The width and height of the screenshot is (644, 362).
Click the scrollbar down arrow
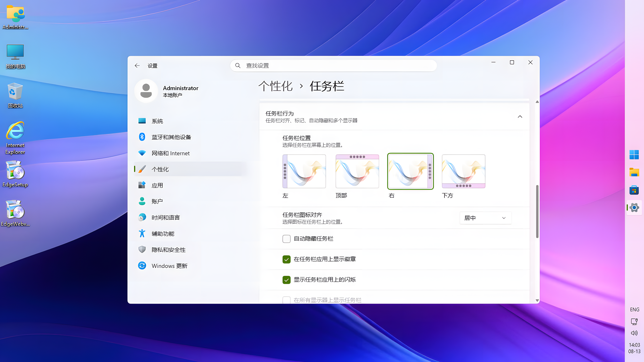pyautogui.click(x=537, y=300)
